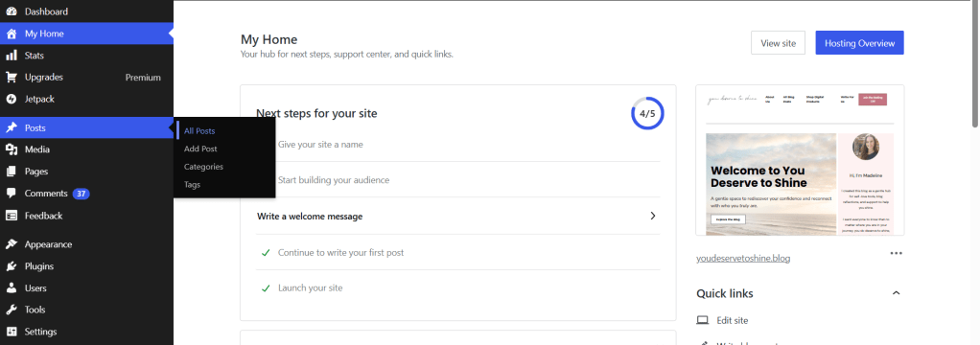Open Tools menu item
The width and height of the screenshot is (980, 345).
(x=86, y=310)
